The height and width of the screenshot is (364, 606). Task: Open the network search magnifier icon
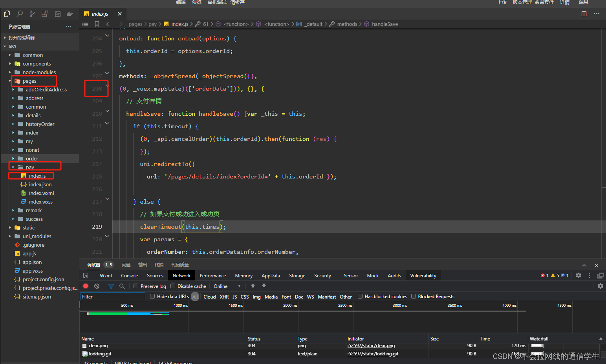pos(122,286)
